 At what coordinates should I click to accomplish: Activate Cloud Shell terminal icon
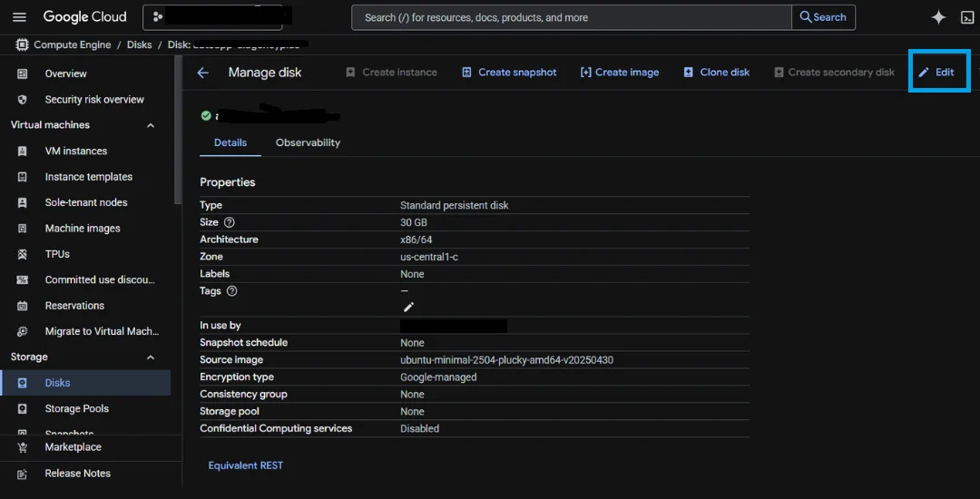click(x=967, y=17)
